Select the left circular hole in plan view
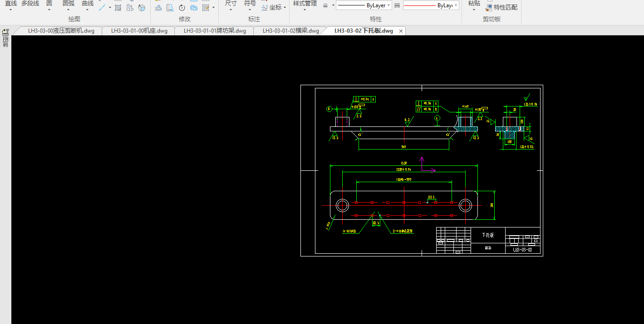The image size is (644, 324). click(x=342, y=206)
